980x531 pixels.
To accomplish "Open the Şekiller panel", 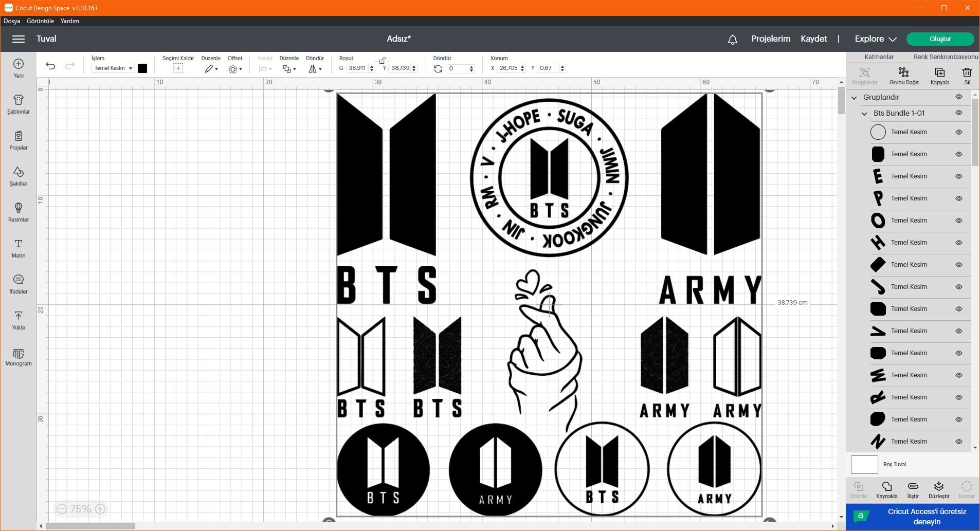I will (18, 176).
